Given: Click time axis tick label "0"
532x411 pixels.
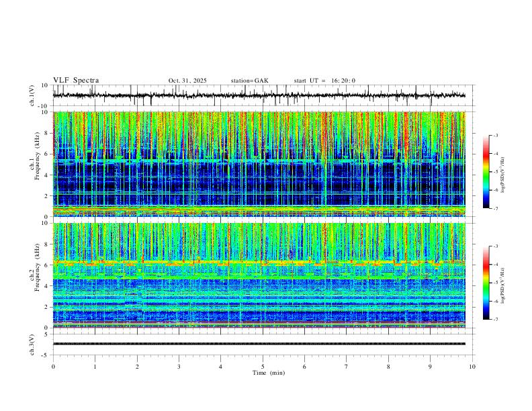Looking at the screenshot, I should click(x=53, y=367).
